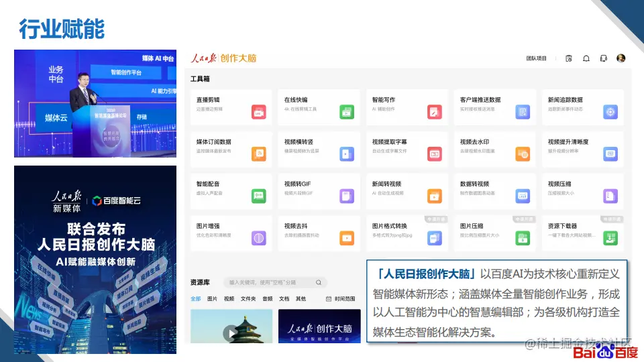Open the 在线快编 green icon
This screenshot has height=362, width=644.
click(347, 112)
